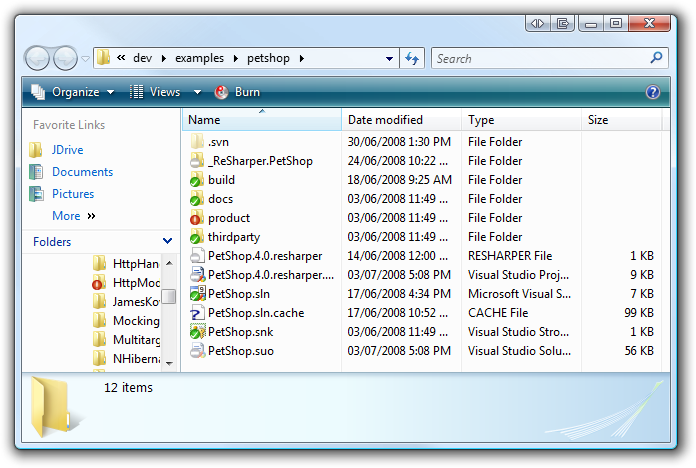
Task: Expand More favorite links
Action: [x=74, y=216]
